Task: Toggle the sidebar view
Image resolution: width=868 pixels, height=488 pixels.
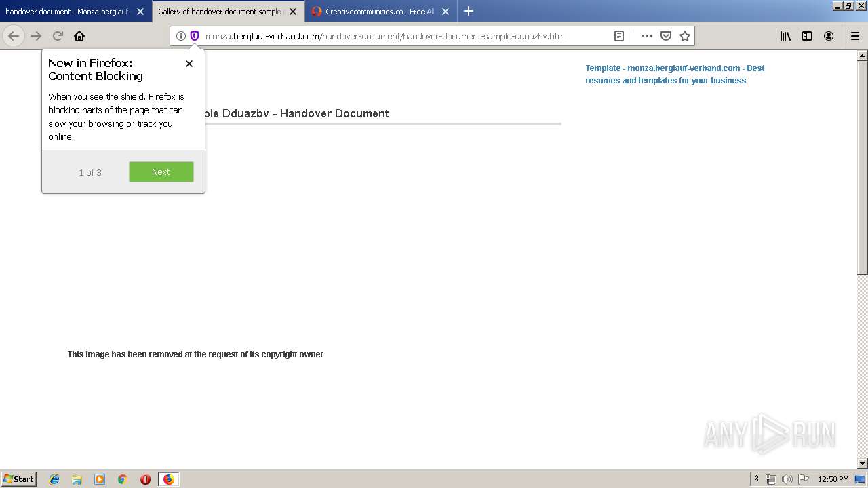Action: (x=807, y=36)
